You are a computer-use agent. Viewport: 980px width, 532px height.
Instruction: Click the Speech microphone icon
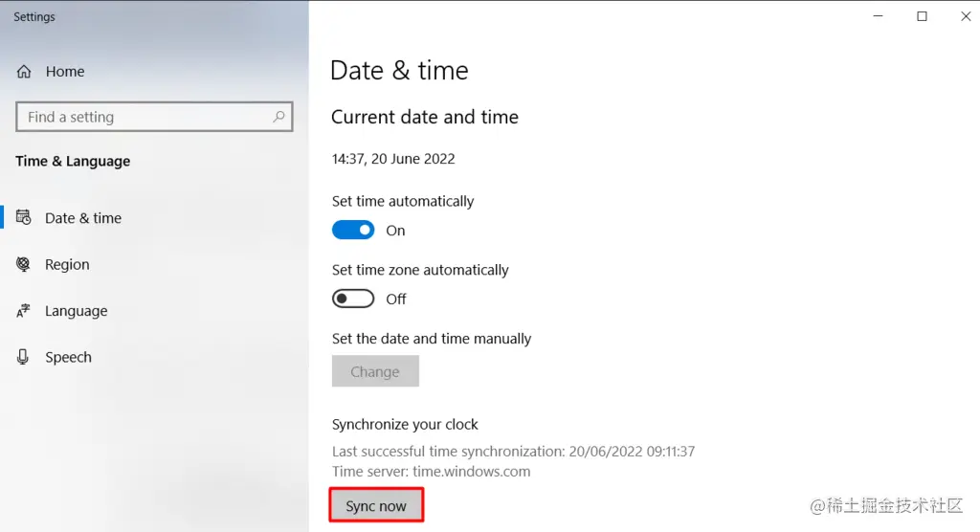tap(23, 357)
